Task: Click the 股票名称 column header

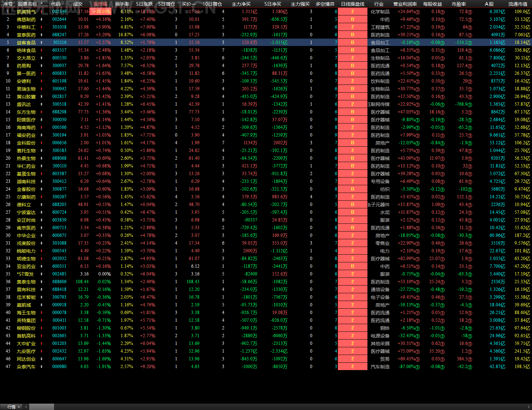Action: click(x=28, y=4)
